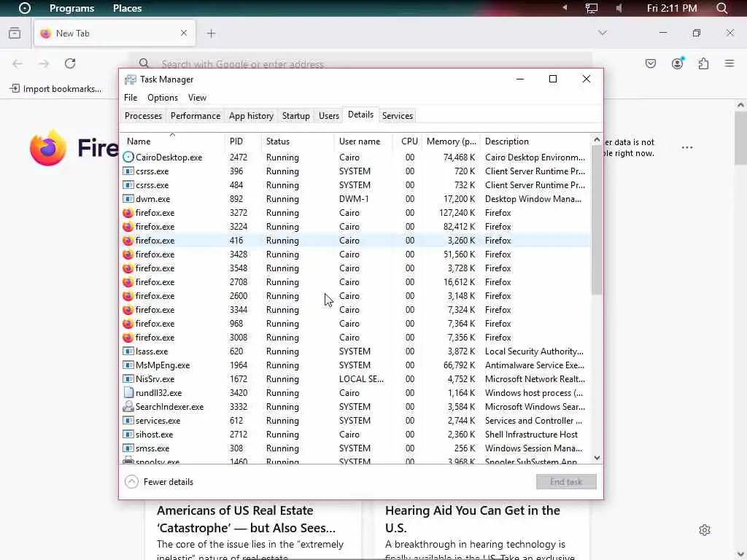Click the network icon in system tray
Screen dimensions: 747x560
pyautogui.click(x=591, y=8)
